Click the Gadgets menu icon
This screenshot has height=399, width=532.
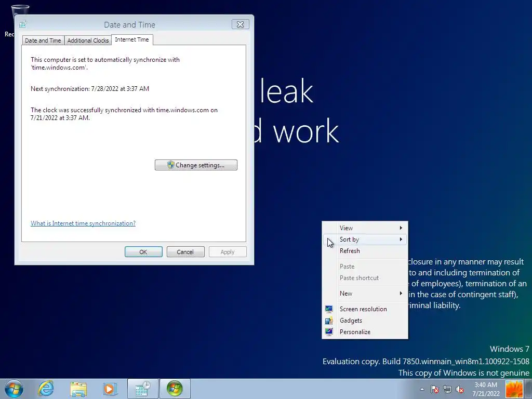[x=329, y=321]
